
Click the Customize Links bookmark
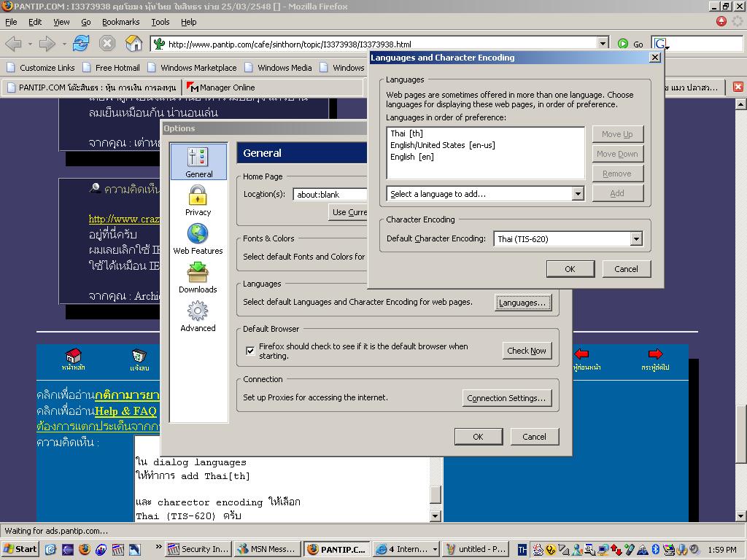(x=41, y=68)
